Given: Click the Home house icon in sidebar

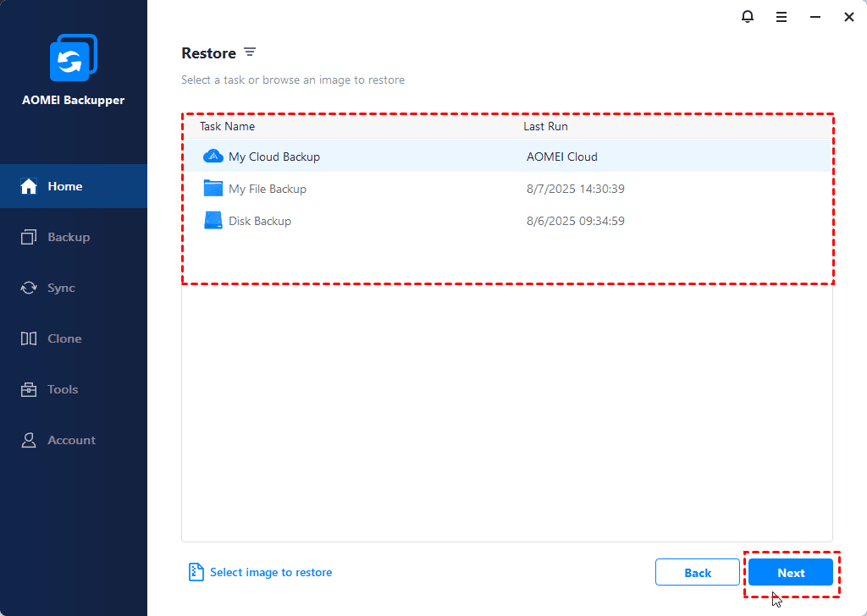Looking at the screenshot, I should click(x=29, y=186).
